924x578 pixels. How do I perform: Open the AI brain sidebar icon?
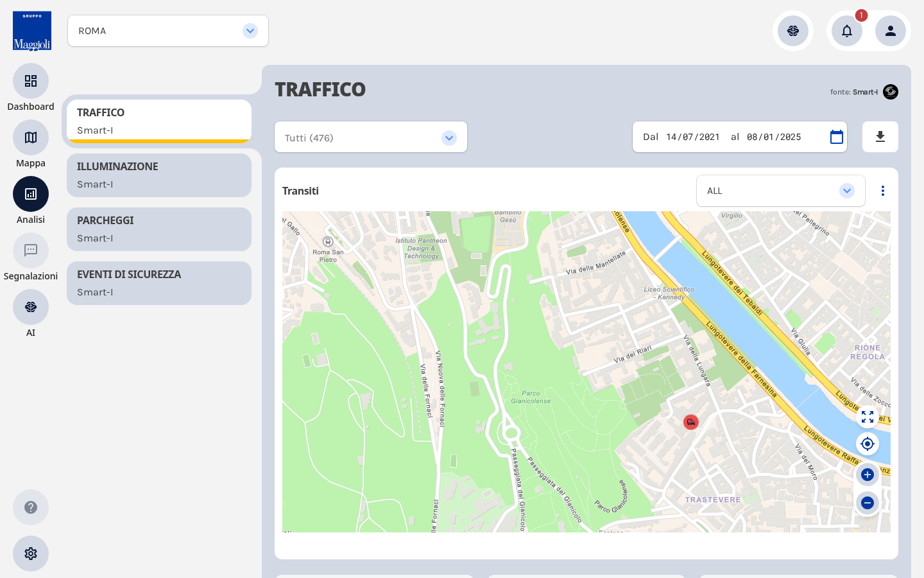click(x=31, y=307)
